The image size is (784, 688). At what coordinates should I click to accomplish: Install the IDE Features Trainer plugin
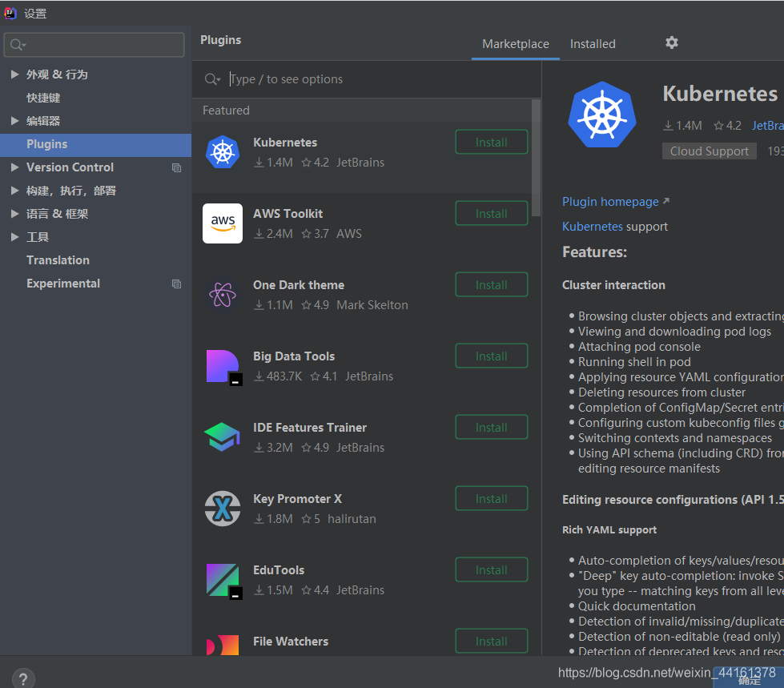click(x=492, y=428)
